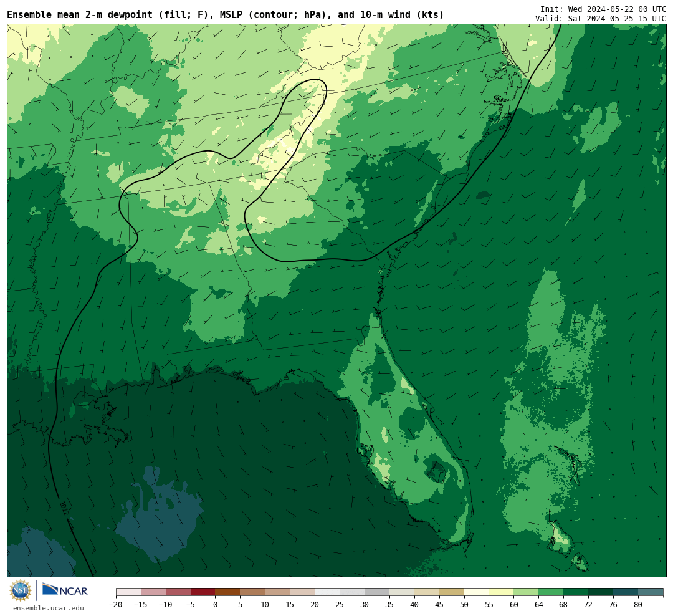Pick the color bar swatch between -15 and -10
The width and height of the screenshot is (673, 616).
(153, 592)
